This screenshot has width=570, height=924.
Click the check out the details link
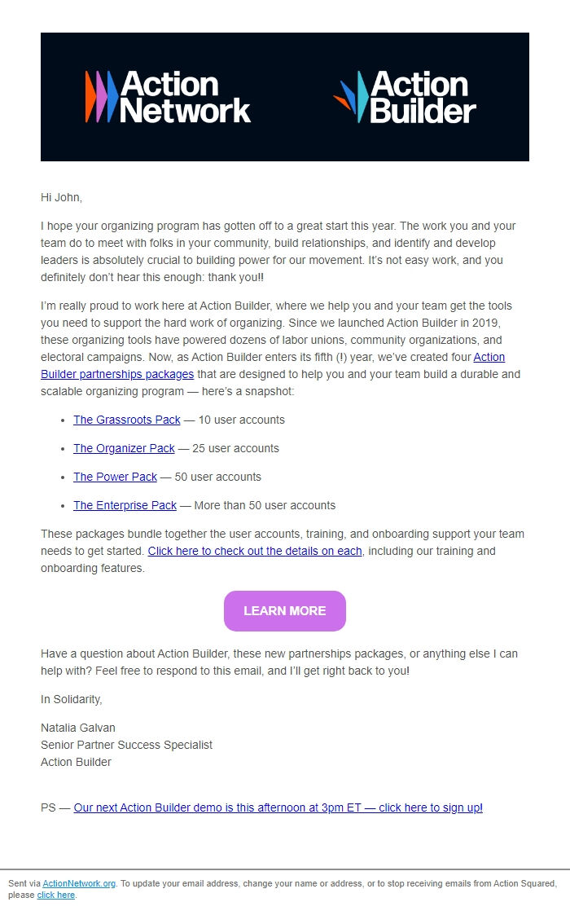254,551
